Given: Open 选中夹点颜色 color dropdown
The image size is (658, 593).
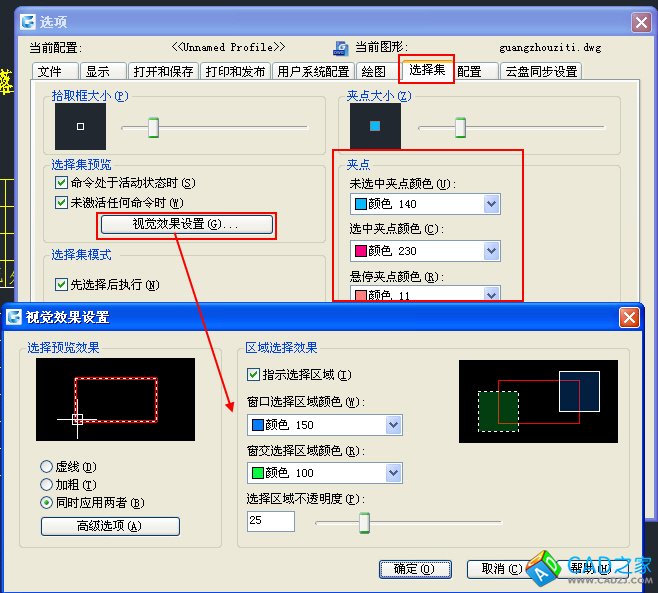Looking at the screenshot, I should pyautogui.click(x=490, y=251).
